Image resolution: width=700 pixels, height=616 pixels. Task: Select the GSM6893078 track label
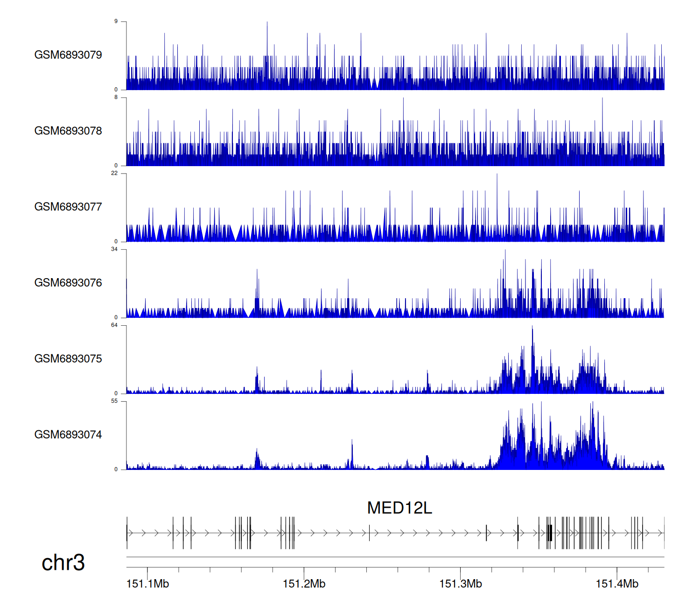click(x=68, y=131)
